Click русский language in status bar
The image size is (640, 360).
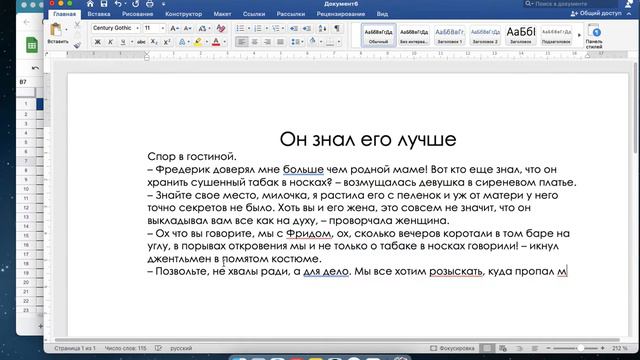[x=181, y=348]
